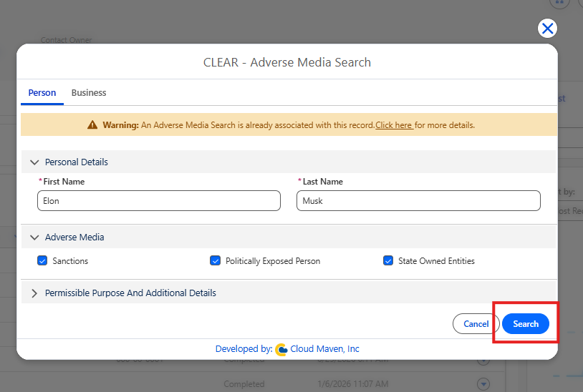Uncheck the Sanctions checkbox
The image size is (583, 392).
pyautogui.click(x=42, y=260)
